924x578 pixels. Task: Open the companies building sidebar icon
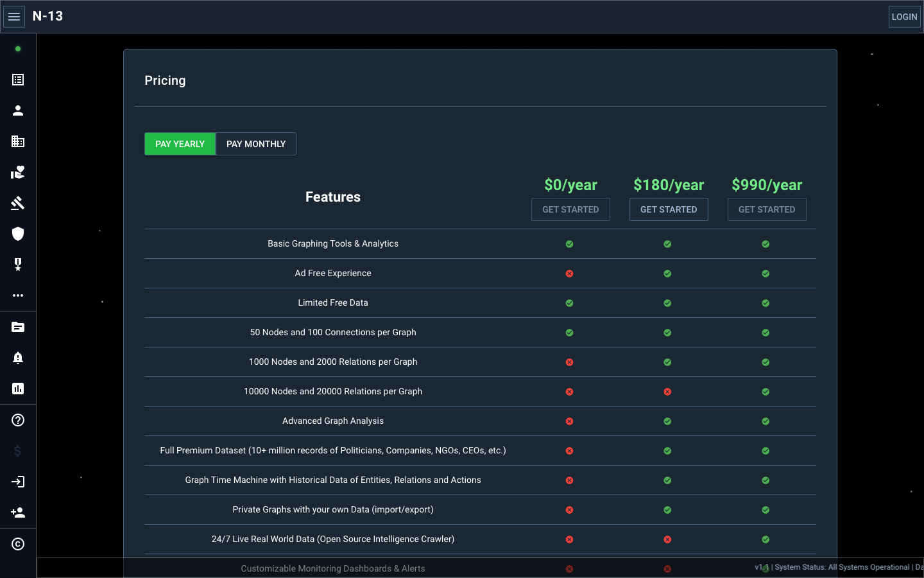(x=18, y=141)
